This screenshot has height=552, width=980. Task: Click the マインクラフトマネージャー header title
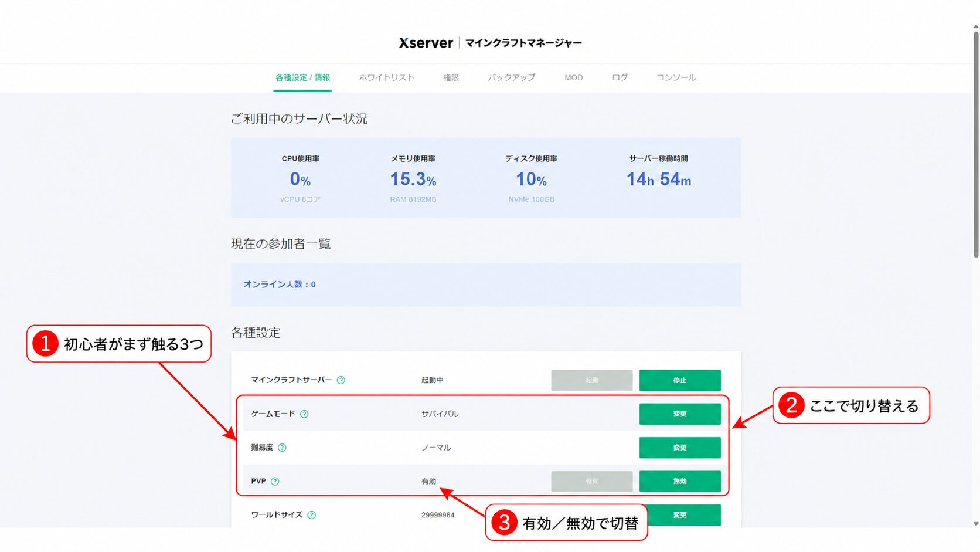(x=523, y=43)
